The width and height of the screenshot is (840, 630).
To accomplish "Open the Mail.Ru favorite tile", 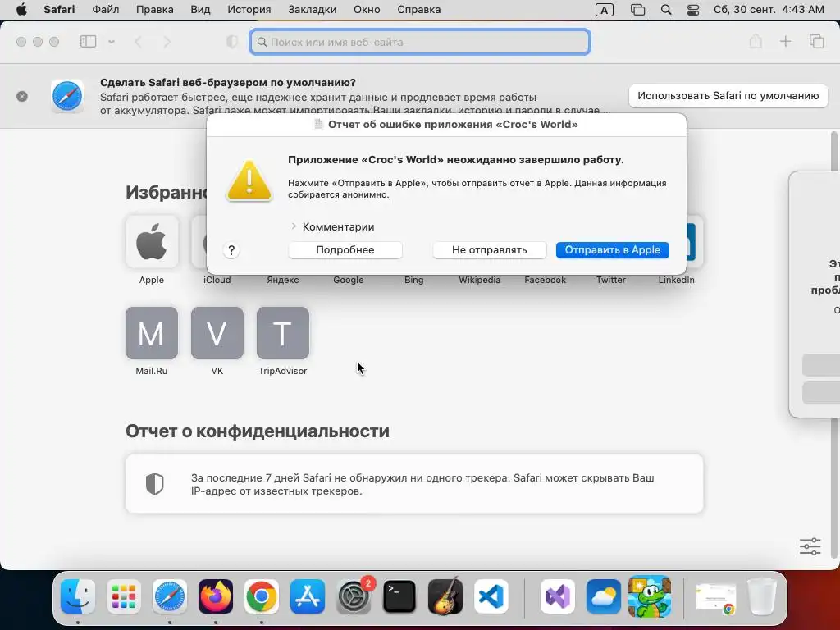I will (152, 333).
